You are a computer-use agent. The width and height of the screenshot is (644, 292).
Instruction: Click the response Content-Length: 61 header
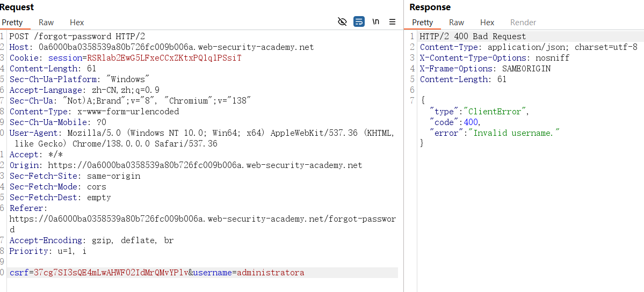point(463,79)
